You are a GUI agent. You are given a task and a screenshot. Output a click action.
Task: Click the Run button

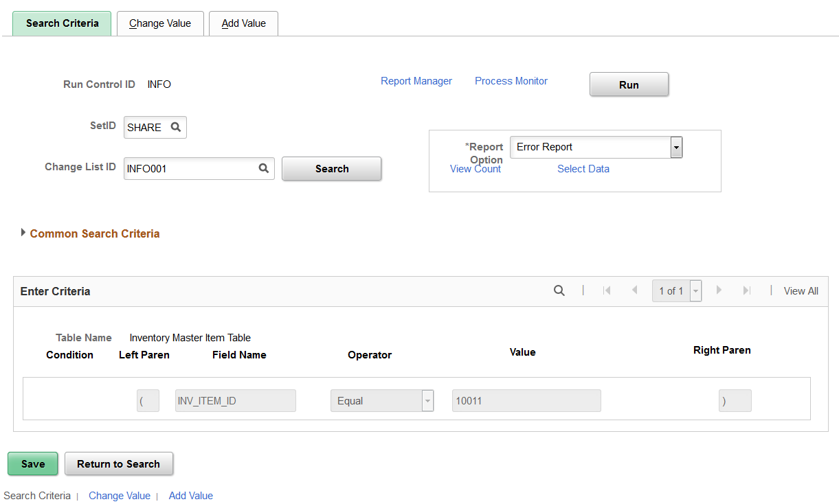click(629, 84)
